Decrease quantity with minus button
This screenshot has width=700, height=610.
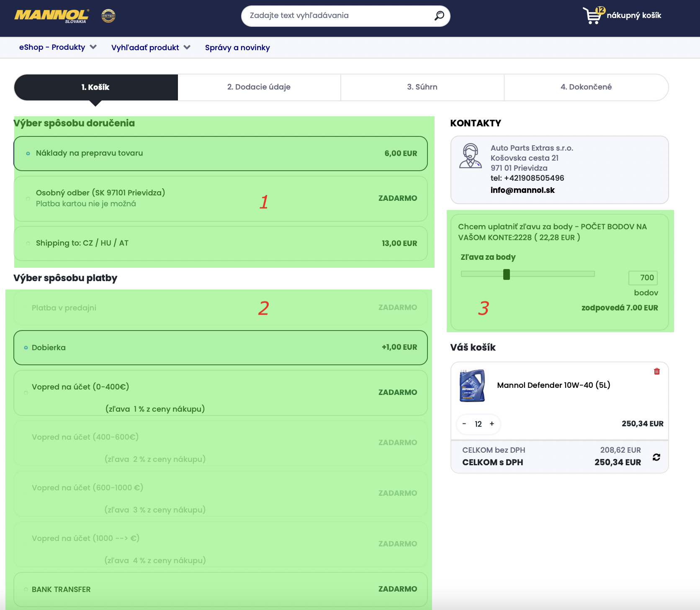coord(464,424)
